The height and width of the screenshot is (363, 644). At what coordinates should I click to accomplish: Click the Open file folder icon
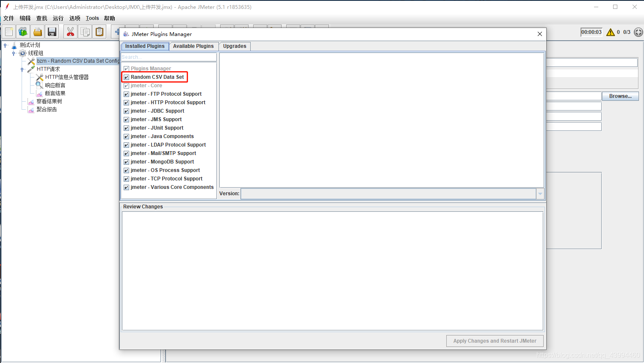tap(38, 32)
